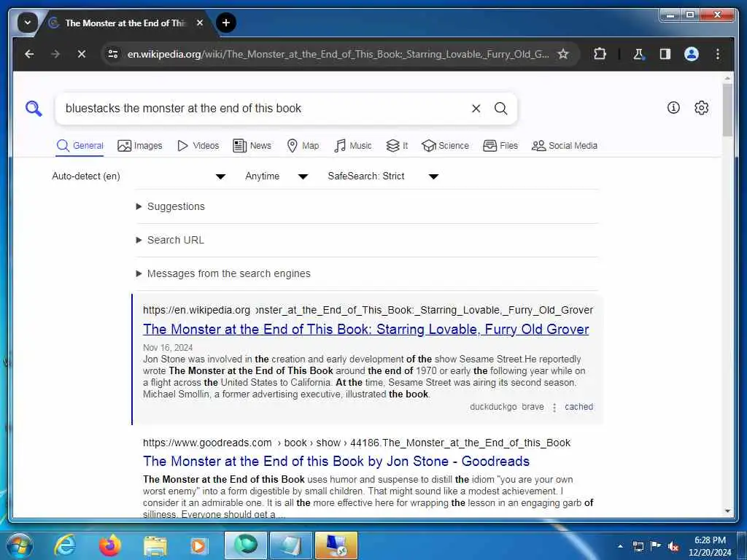This screenshot has height=560, width=747.
Task: Open Windows Explorer folder in taskbar
Action: [x=155, y=547]
